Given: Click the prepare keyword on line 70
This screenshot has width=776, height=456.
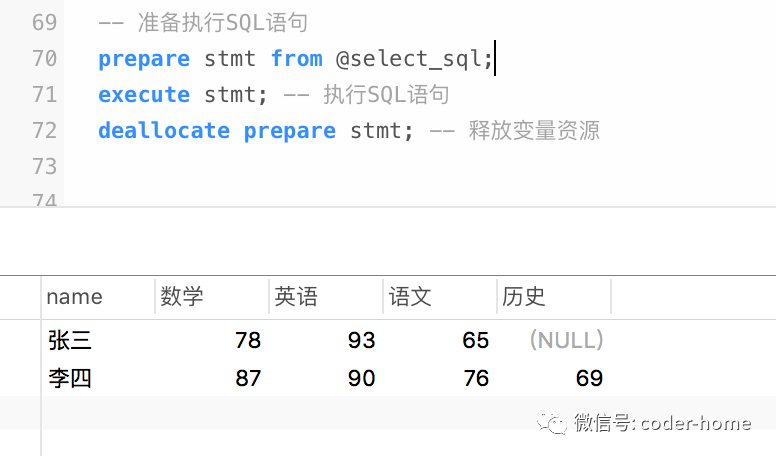Looking at the screenshot, I should [143, 59].
